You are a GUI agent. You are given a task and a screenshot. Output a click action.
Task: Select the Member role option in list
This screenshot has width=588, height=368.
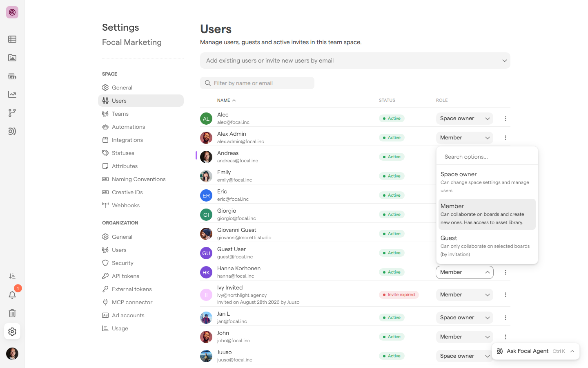point(487,214)
